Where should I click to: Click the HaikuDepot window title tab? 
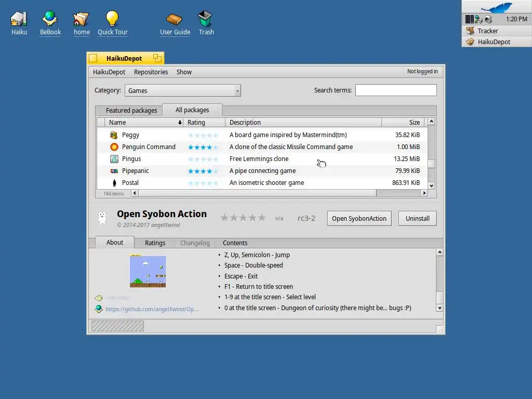pyautogui.click(x=124, y=58)
